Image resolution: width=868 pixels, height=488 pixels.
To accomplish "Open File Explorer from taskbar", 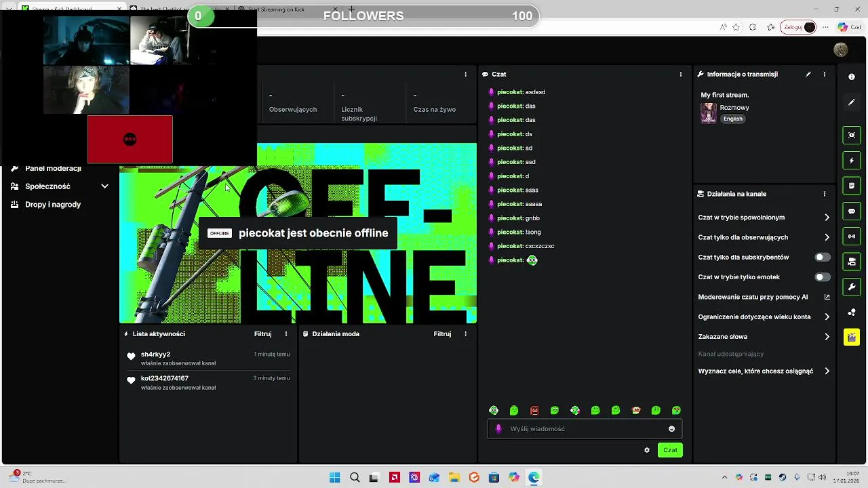I will [454, 477].
